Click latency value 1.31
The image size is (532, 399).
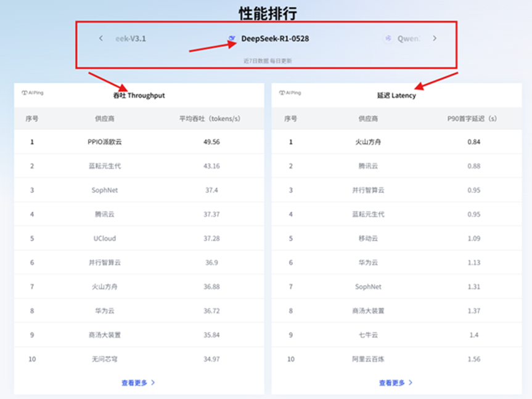[x=473, y=287]
